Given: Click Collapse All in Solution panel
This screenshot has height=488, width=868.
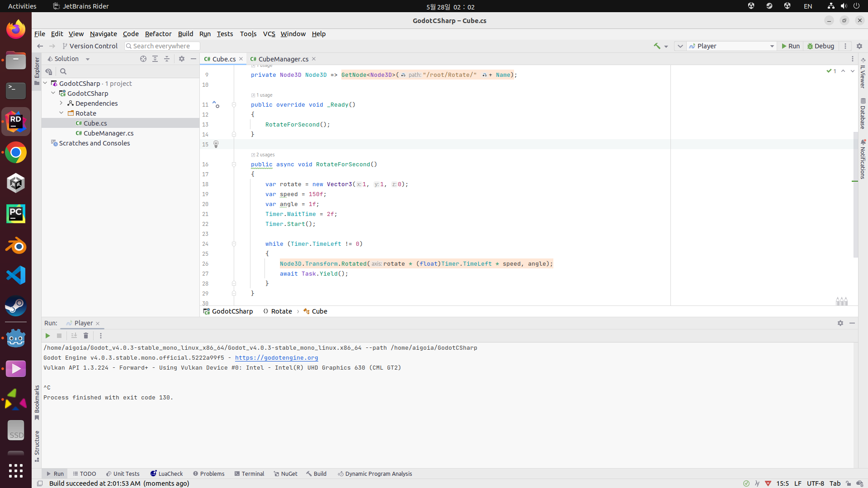Looking at the screenshot, I should tap(167, 59).
